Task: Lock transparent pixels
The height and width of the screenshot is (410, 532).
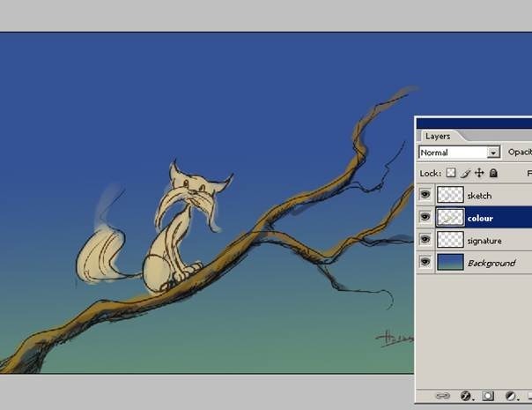Action: tap(451, 174)
